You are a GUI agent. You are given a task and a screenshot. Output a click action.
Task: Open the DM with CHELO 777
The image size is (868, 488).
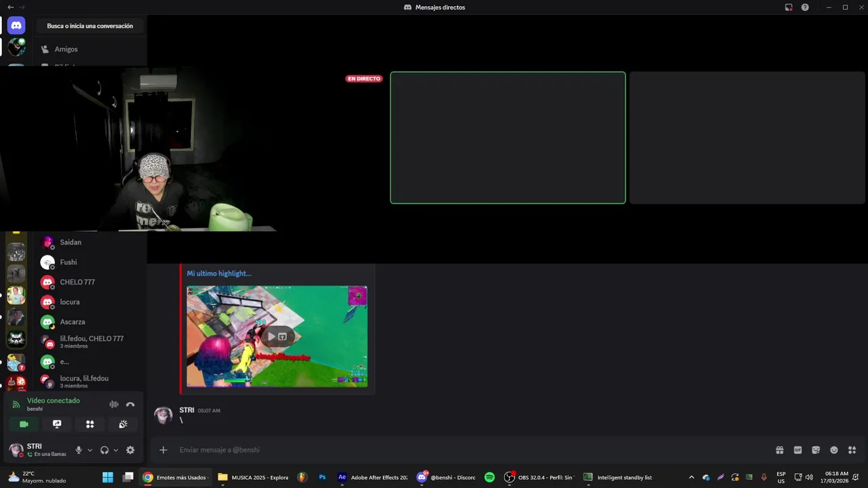pyautogui.click(x=91, y=282)
